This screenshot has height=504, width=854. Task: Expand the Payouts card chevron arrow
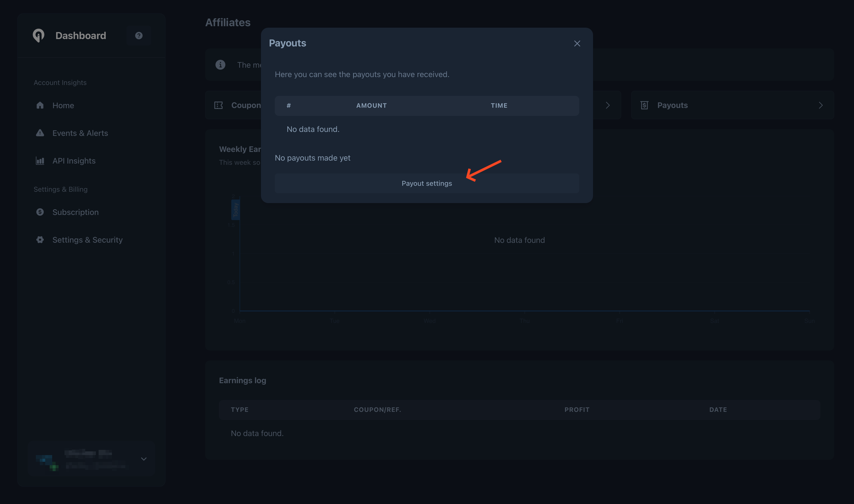pyautogui.click(x=821, y=105)
